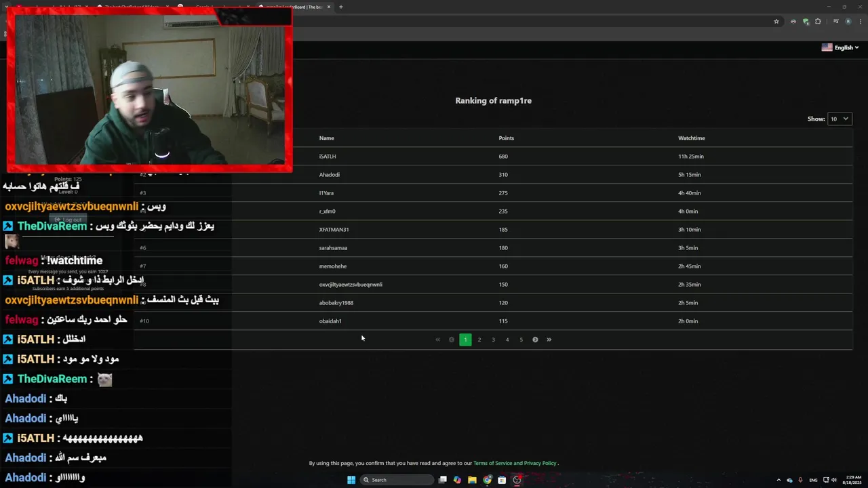Show hidden system tray icons
The image size is (868, 488).
tap(778, 480)
